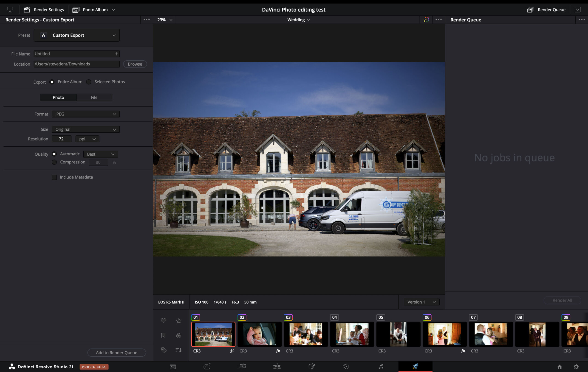Screen dimensions: 588x372
Task: Expand the Size dropdown set to Original
Action: (x=85, y=129)
